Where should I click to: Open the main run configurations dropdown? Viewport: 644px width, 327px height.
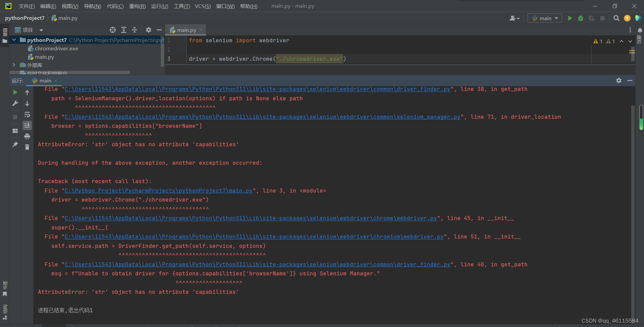tap(544, 18)
